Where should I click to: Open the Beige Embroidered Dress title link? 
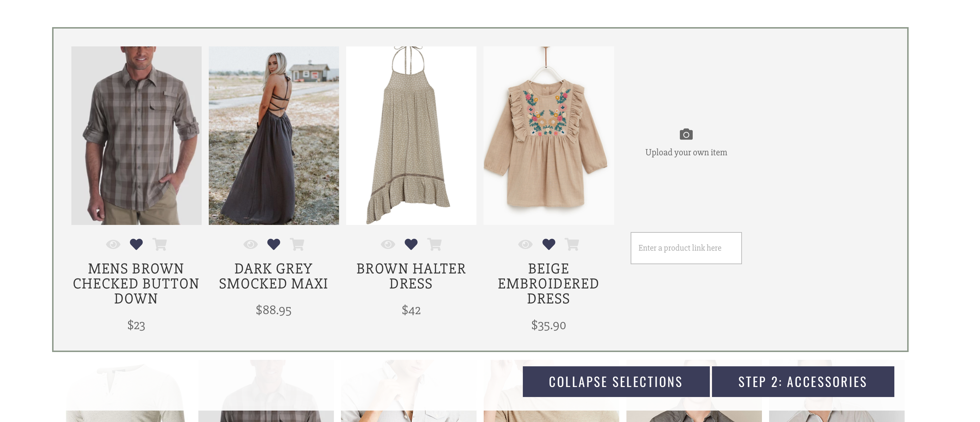[x=548, y=283]
